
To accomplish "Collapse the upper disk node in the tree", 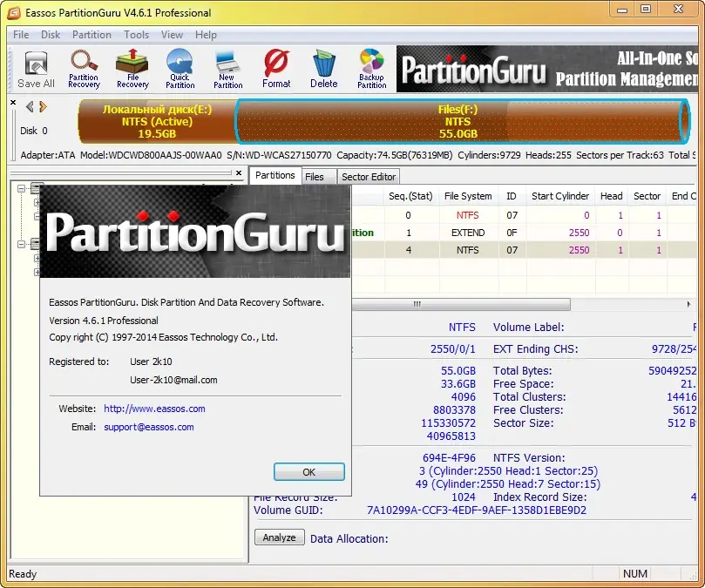I will click(21, 188).
